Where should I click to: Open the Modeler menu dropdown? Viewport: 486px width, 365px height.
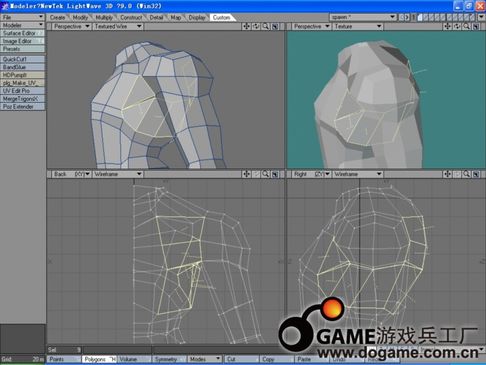pyautogui.click(x=22, y=25)
